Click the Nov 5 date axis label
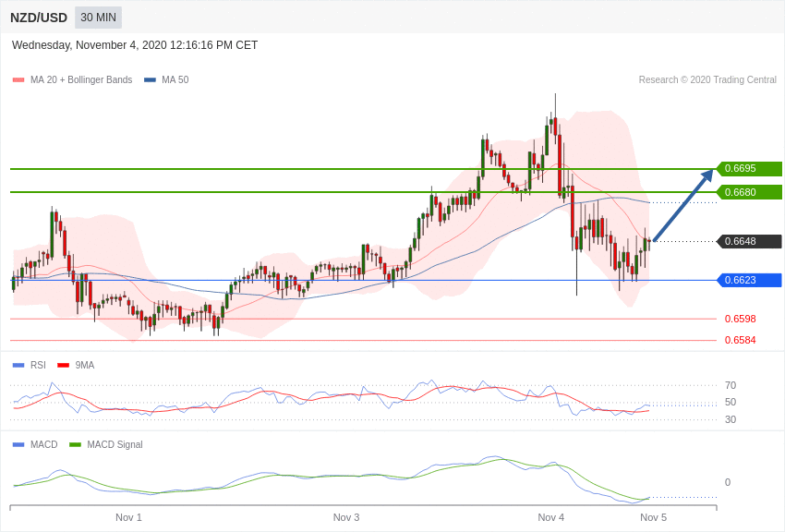785x532 pixels. (653, 517)
